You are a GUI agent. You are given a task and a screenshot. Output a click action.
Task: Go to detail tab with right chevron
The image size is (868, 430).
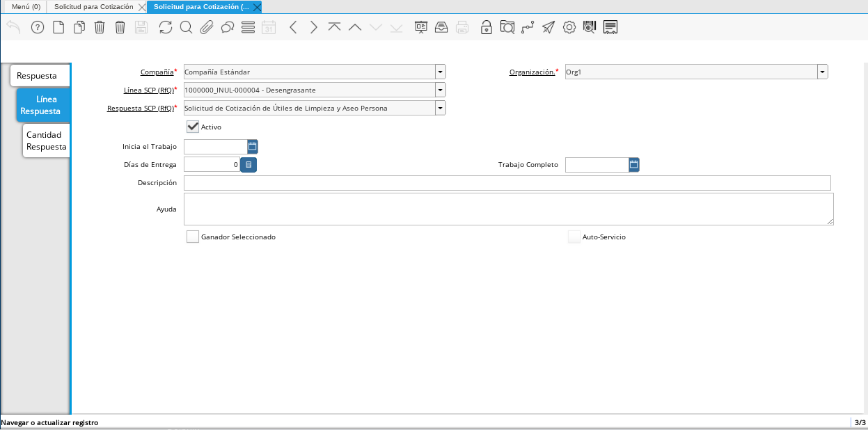(314, 27)
